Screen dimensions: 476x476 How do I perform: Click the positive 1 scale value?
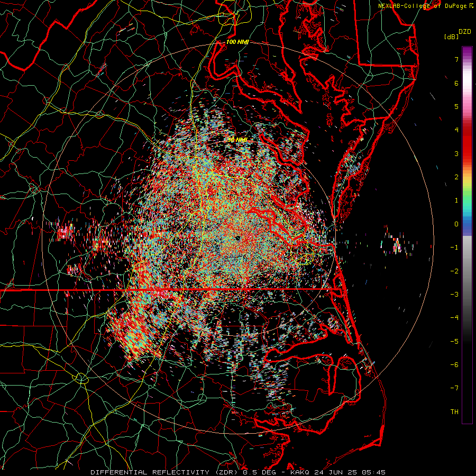[x=456, y=200]
